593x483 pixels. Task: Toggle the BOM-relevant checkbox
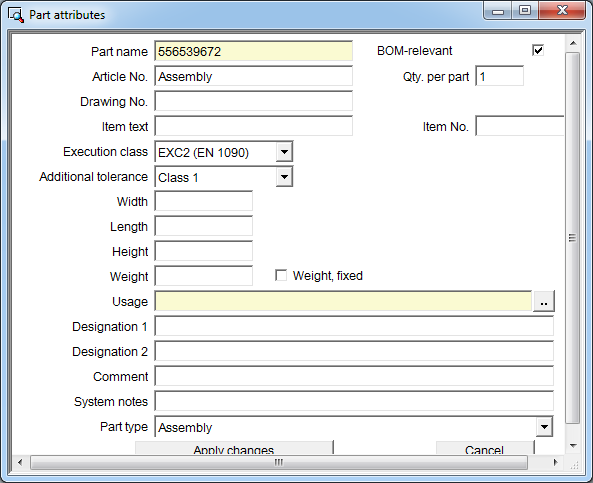538,50
